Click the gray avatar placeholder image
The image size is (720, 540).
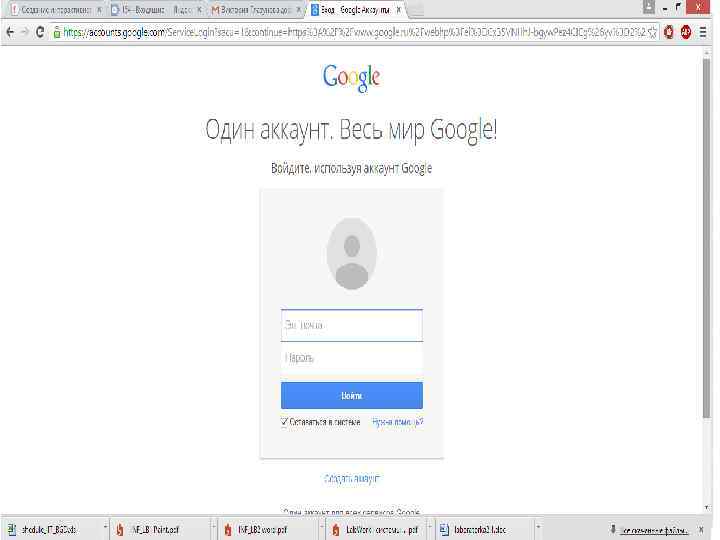tap(352, 254)
